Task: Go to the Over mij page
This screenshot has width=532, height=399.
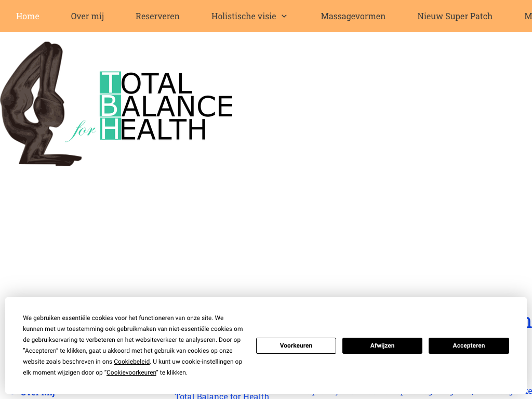Action: point(87,16)
